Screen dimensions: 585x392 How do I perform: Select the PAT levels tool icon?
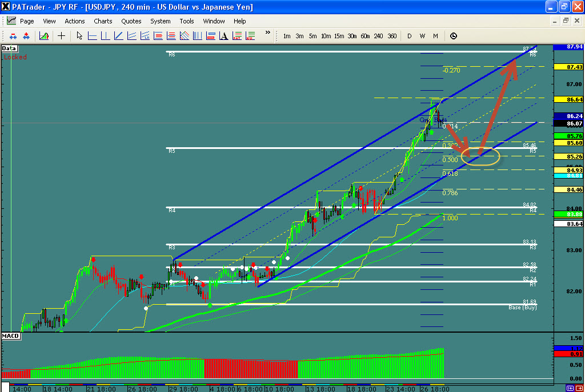[237, 36]
